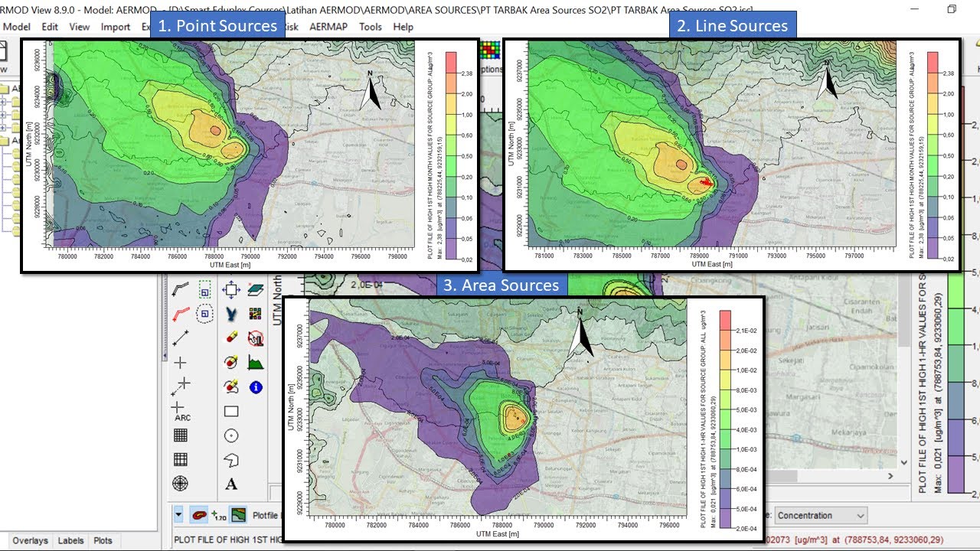Viewport: 980px width, 551px height.
Task: Select the dashed-line plus receptor tool
Action: point(180,386)
